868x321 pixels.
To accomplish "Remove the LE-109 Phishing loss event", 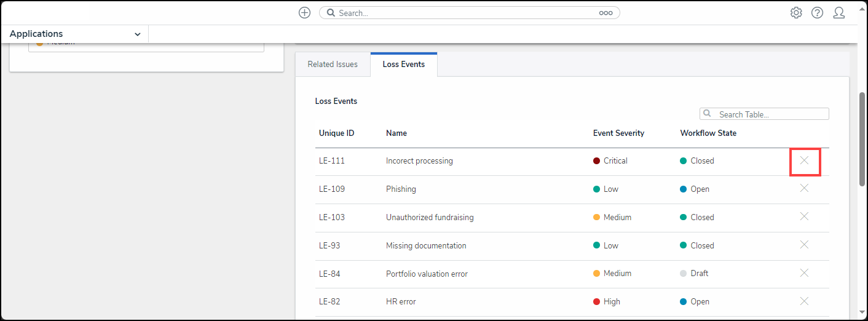I will [x=804, y=188].
